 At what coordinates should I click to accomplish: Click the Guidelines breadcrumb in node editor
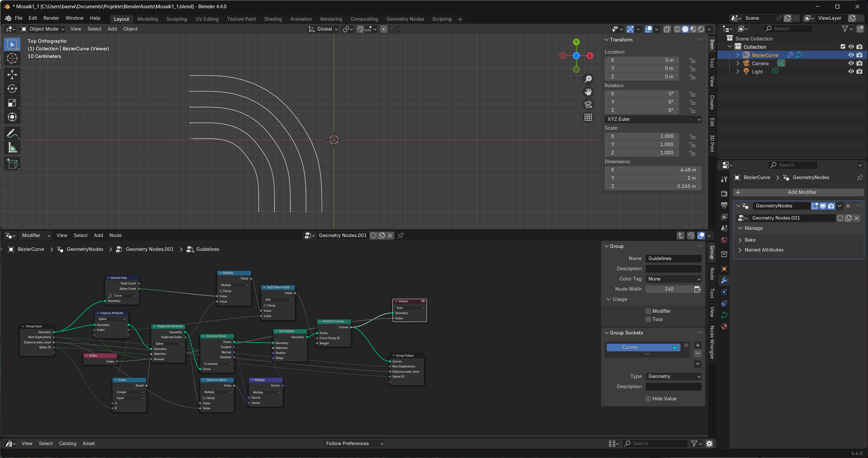pyautogui.click(x=208, y=249)
